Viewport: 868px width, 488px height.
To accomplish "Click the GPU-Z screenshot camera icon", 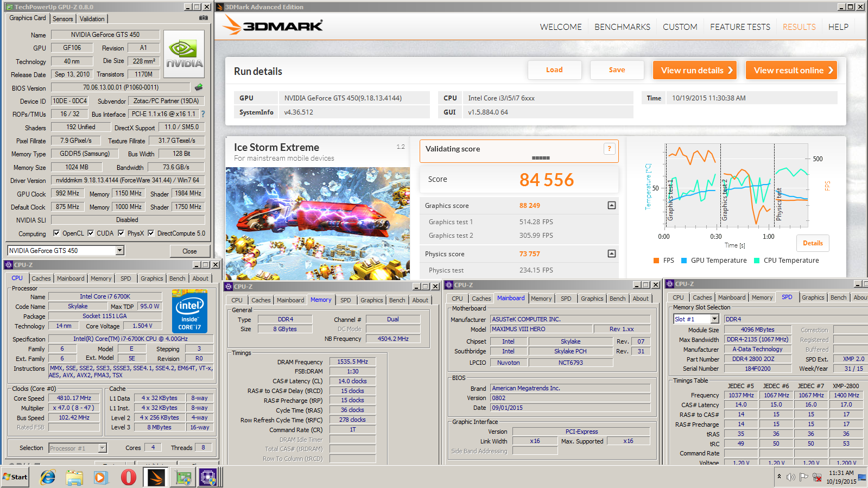I will coord(204,18).
